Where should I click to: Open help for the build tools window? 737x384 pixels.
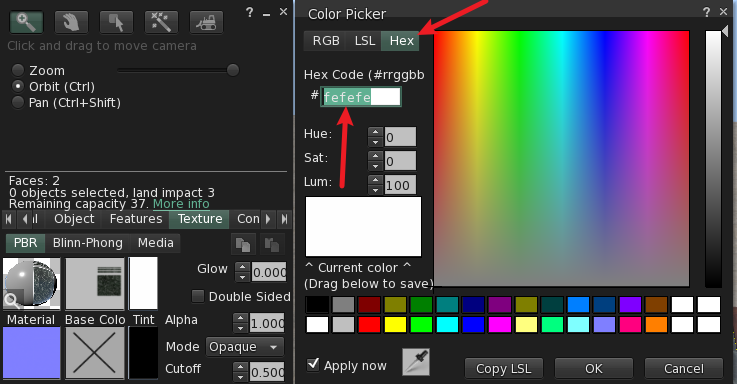click(250, 12)
